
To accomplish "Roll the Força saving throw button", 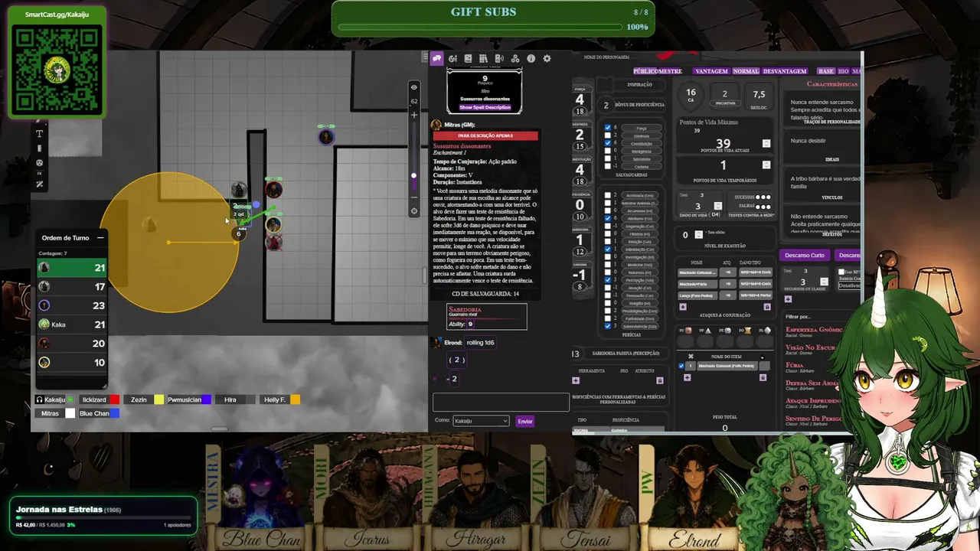I will click(641, 128).
